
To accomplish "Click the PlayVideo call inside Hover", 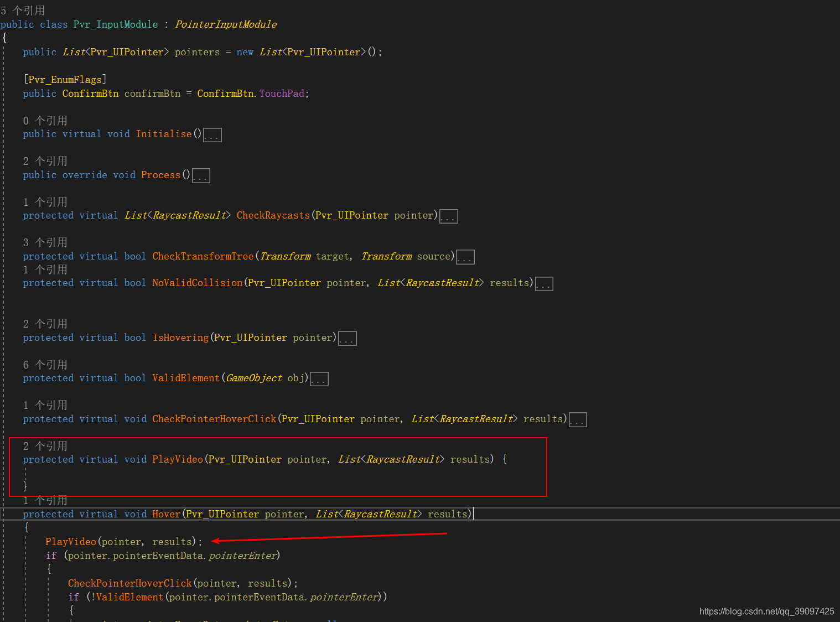I will [70, 541].
